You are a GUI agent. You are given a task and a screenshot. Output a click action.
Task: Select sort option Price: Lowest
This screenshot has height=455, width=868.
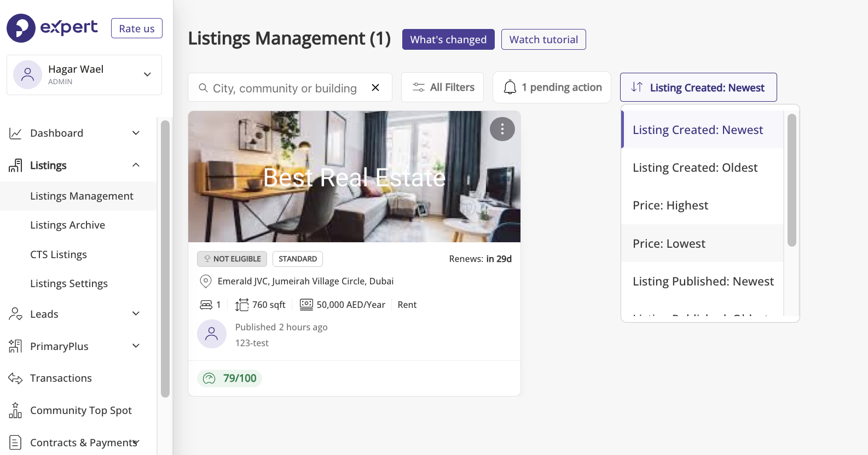(x=702, y=243)
